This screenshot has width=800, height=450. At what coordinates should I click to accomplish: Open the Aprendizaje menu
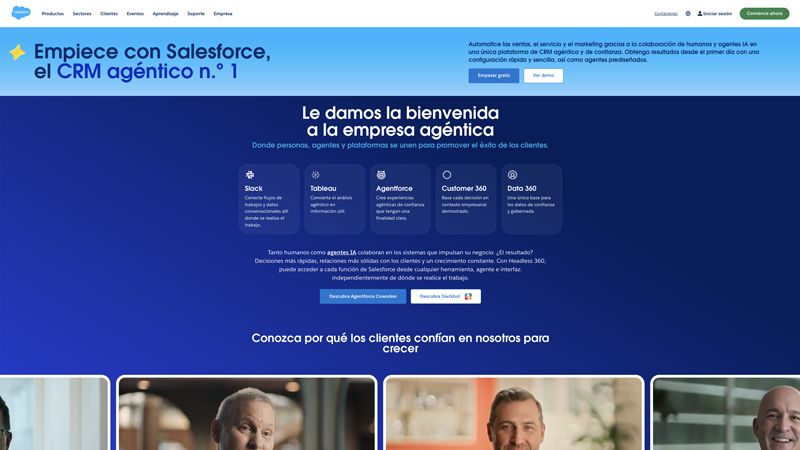pyautogui.click(x=165, y=14)
